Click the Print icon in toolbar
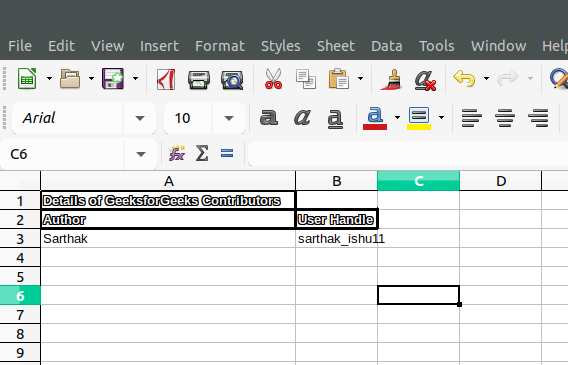 point(199,80)
